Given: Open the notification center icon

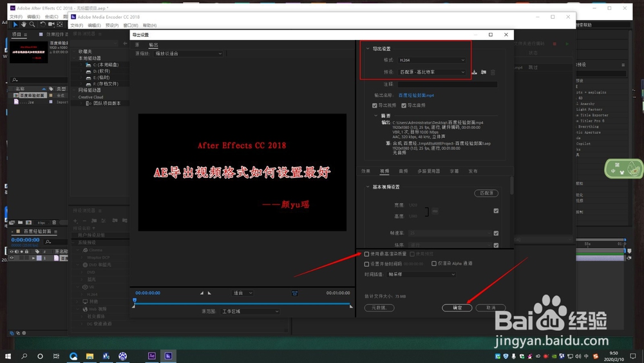Looking at the screenshot, I should coord(633,356).
